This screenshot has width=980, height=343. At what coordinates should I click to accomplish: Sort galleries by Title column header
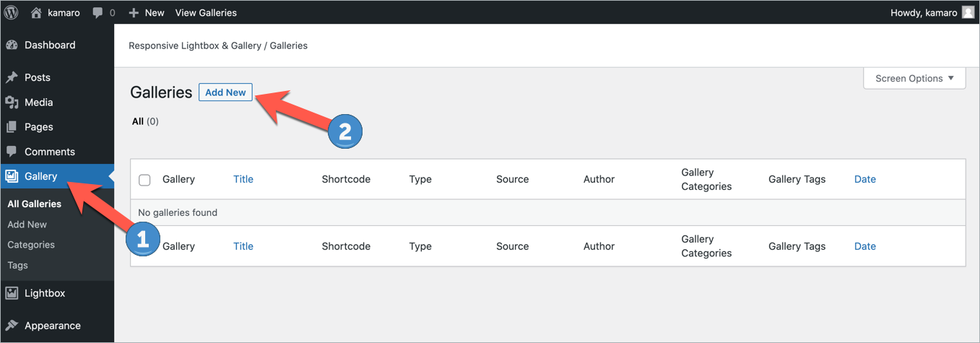(243, 179)
